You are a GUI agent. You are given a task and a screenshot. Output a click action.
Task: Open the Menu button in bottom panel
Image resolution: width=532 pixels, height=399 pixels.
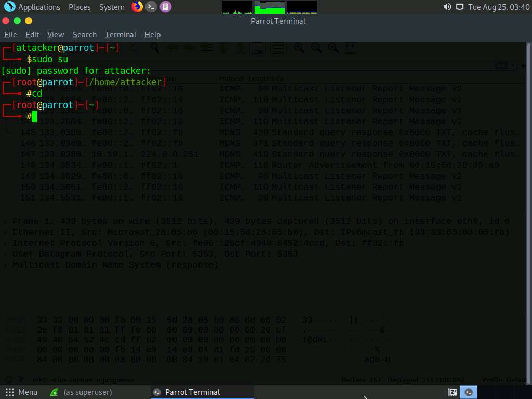[21, 392]
